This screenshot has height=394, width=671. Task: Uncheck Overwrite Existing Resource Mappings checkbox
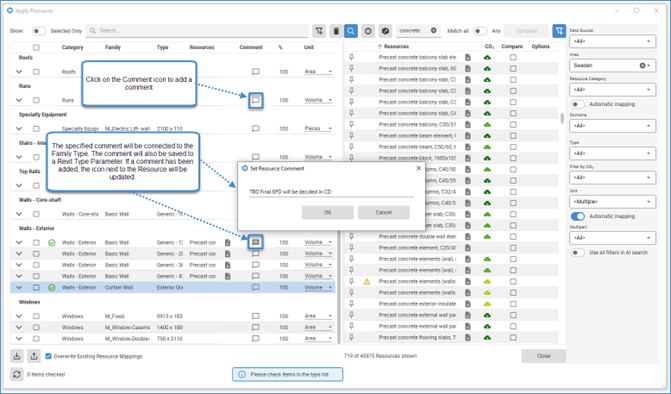48,356
